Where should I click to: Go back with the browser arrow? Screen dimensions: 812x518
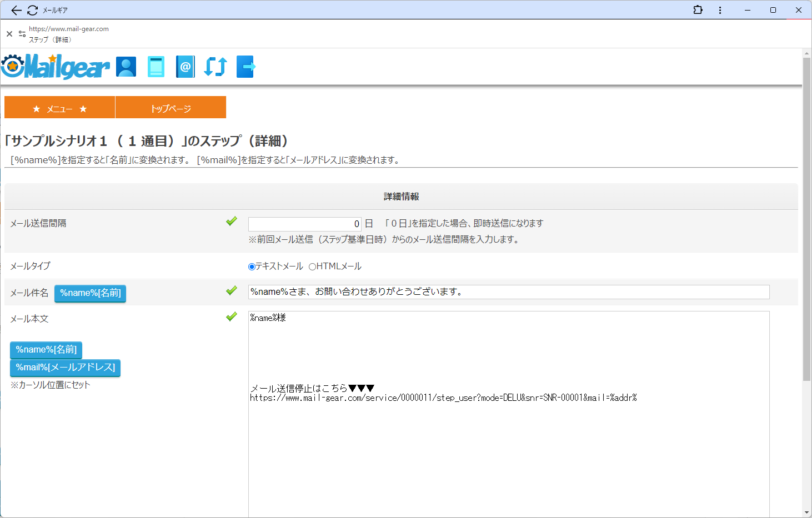tap(16, 10)
